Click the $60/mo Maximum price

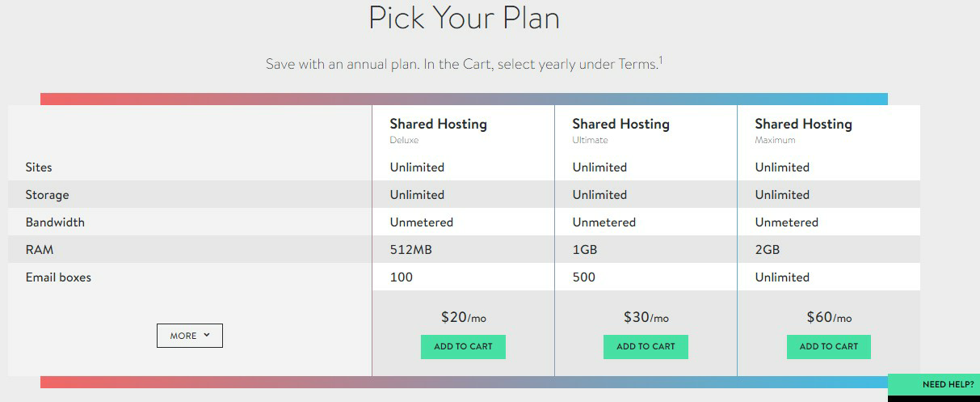(829, 317)
